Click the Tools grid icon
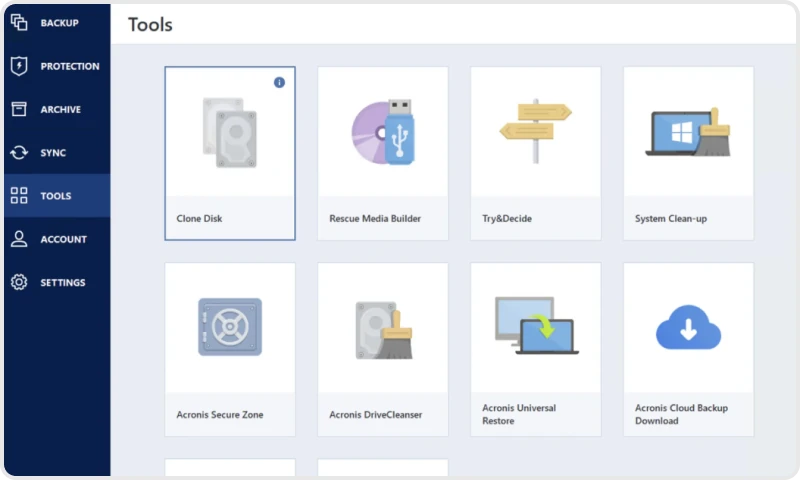The height and width of the screenshot is (480, 800). (x=19, y=195)
